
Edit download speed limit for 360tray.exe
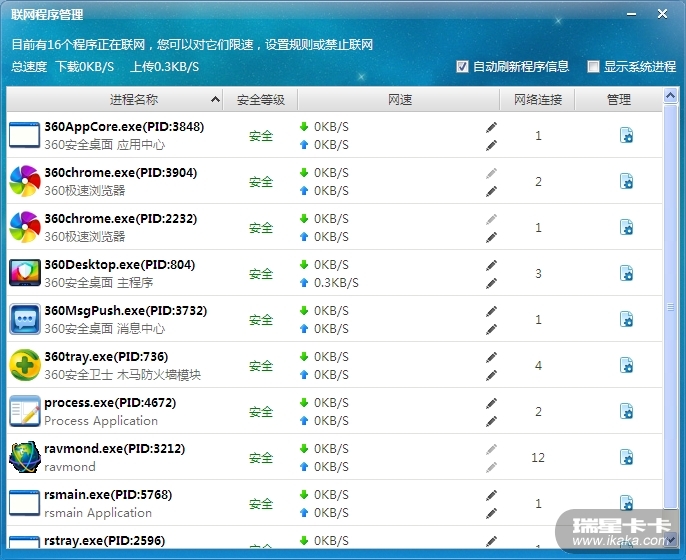491,357
